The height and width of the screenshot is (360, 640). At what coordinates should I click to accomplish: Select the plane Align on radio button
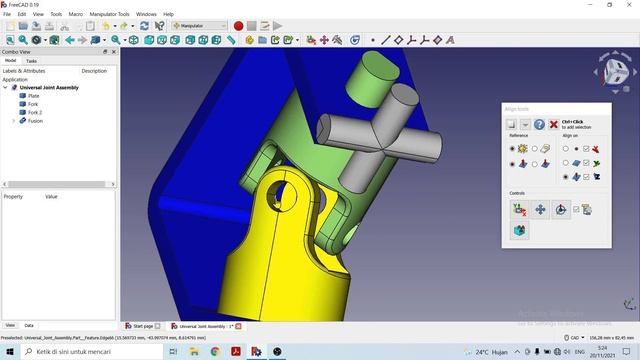point(566,163)
